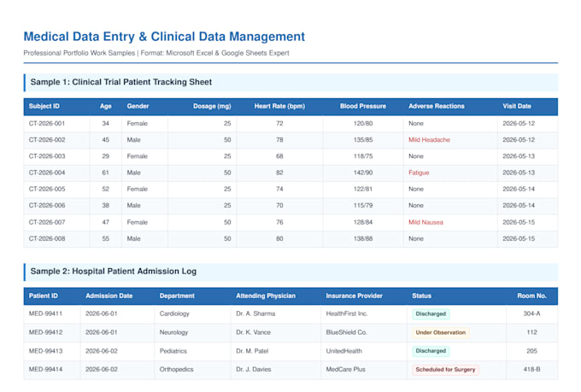Screen dimensions: 581x392
Task: Click the Sample 1: Clinical Trial Patient Tracking Sheet heading
Action: (121, 82)
